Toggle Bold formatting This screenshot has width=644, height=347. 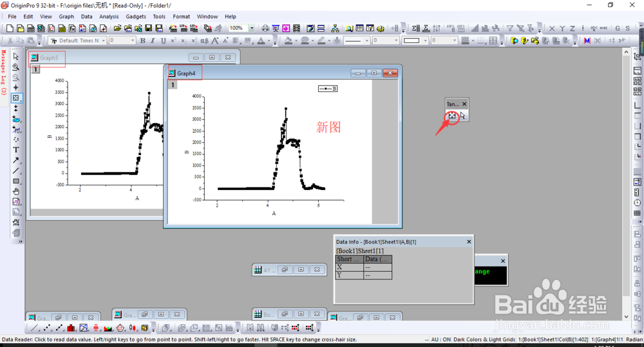[142, 41]
